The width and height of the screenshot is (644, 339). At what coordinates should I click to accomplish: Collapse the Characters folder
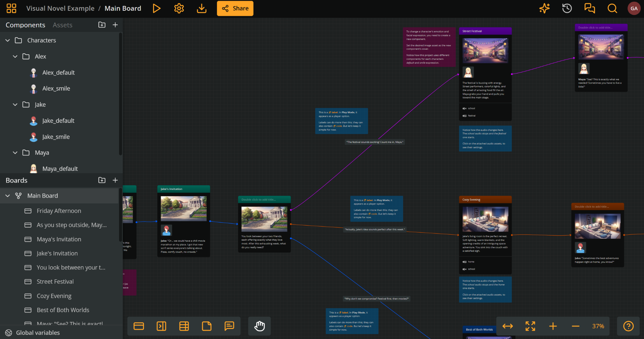(x=7, y=40)
